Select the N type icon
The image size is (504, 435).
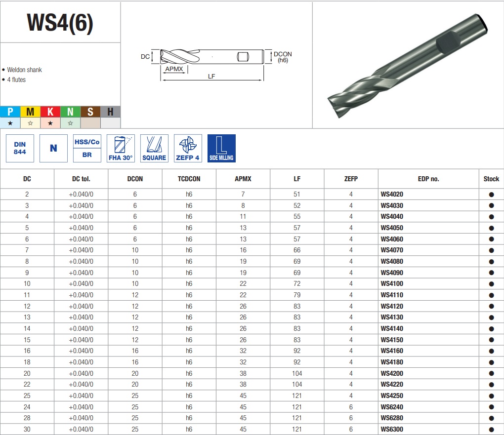[53, 148]
